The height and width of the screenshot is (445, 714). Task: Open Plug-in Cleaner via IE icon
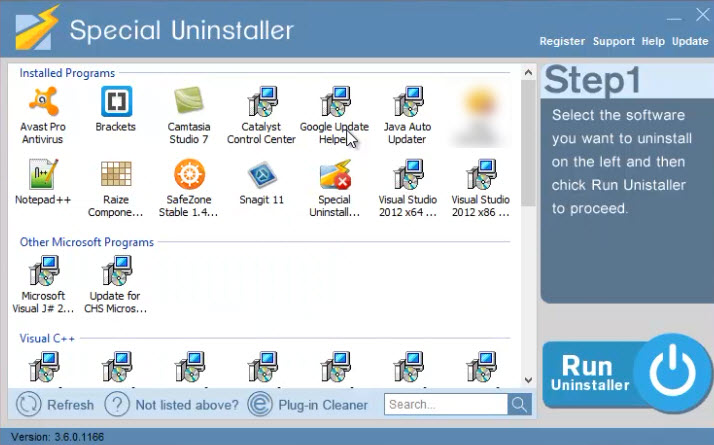coord(260,404)
